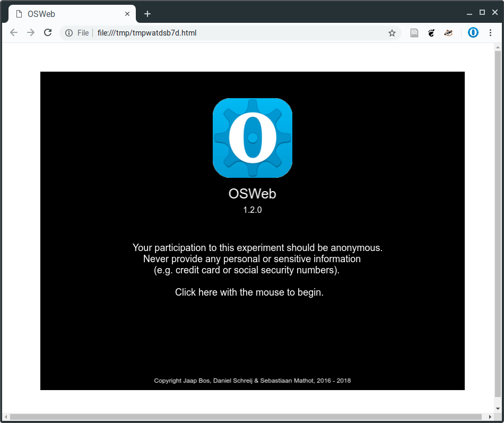Close the OSWeb tab
The image size is (504, 423).
pyautogui.click(x=127, y=14)
